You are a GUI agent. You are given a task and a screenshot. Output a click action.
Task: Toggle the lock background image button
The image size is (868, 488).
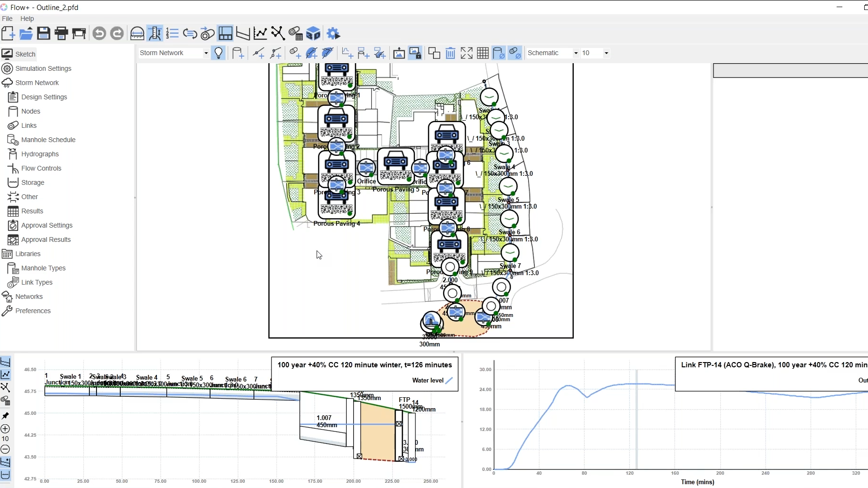(415, 53)
